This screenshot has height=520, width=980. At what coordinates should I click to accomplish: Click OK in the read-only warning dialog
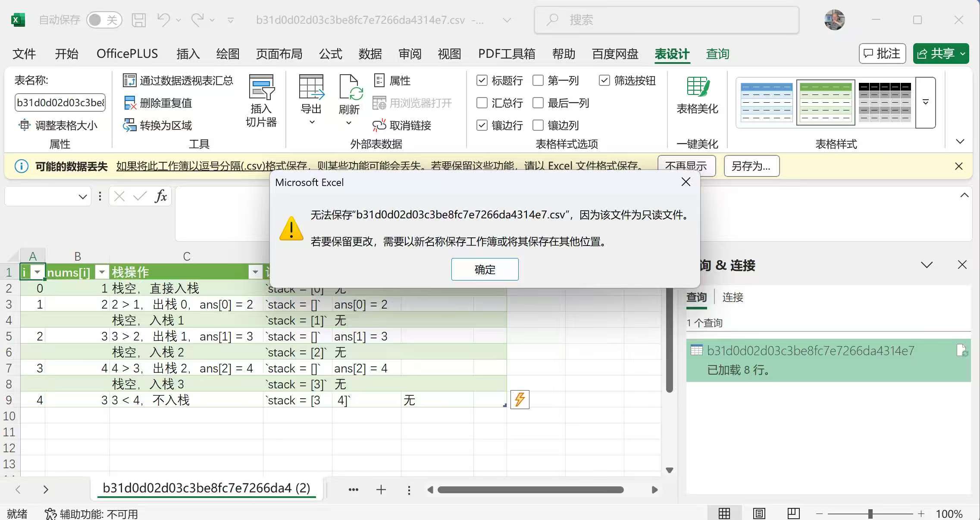click(x=485, y=270)
